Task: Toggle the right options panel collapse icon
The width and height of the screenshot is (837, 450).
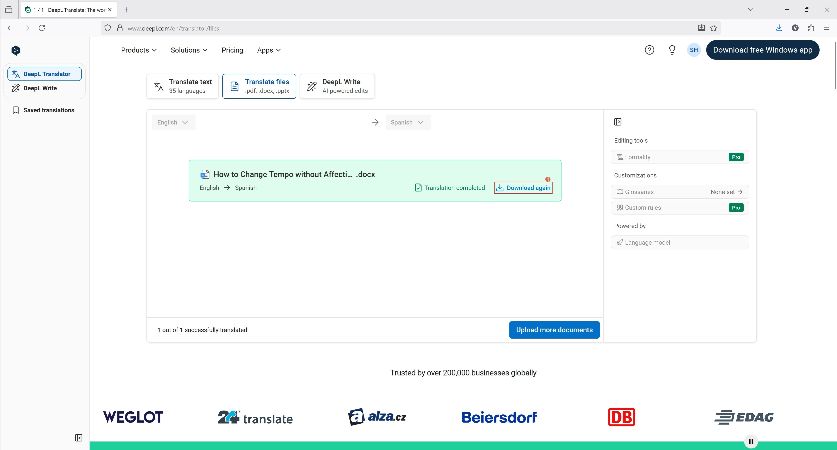Action: tap(618, 122)
